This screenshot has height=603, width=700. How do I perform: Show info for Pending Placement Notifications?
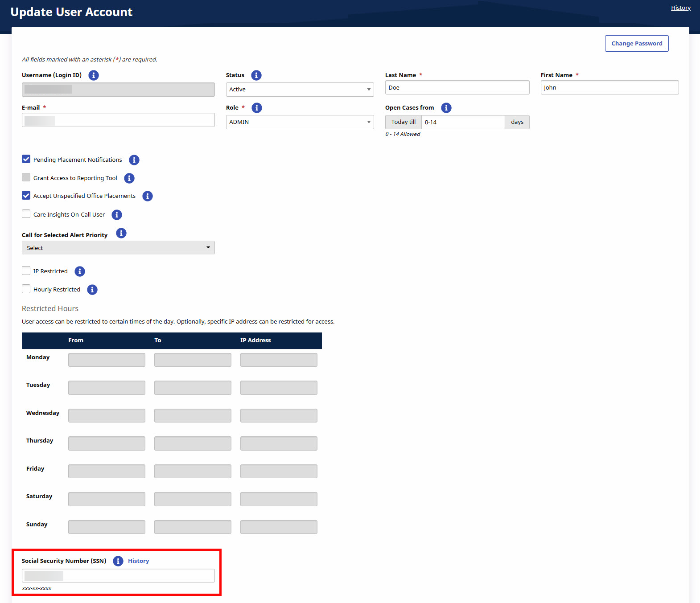coord(134,160)
